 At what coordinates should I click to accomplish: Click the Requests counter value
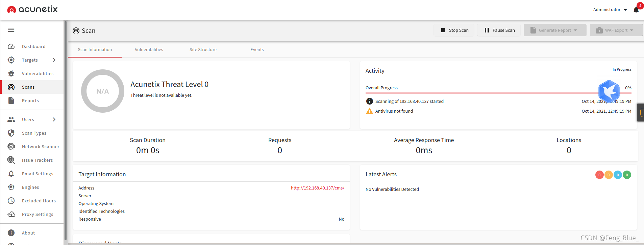tap(280, 150)
